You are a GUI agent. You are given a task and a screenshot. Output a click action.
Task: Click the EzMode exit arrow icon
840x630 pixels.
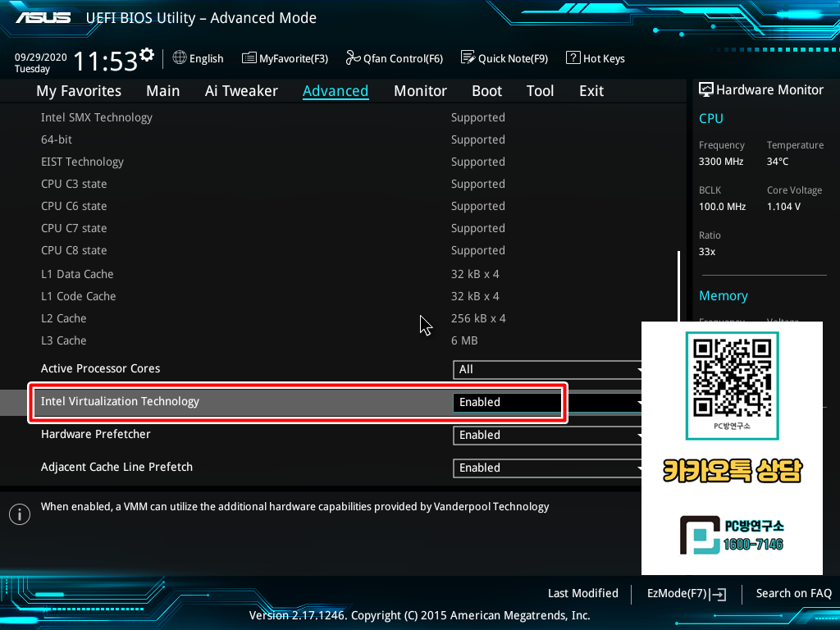point(718,594)
